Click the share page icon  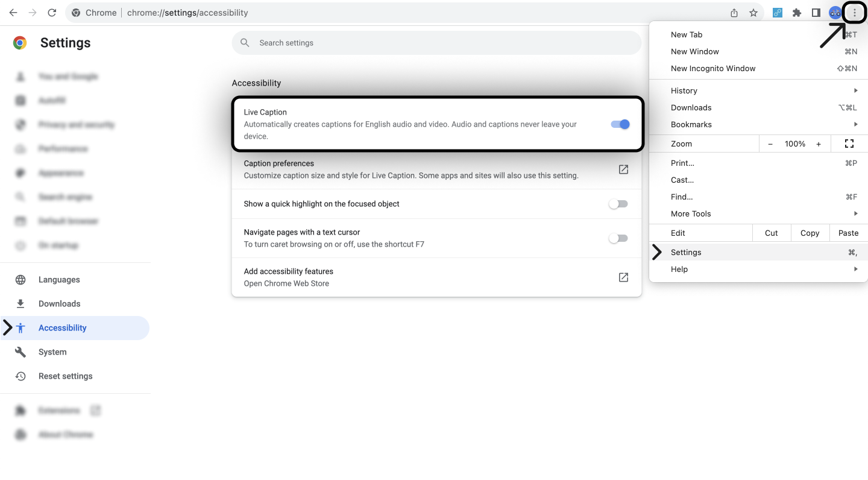734,13
